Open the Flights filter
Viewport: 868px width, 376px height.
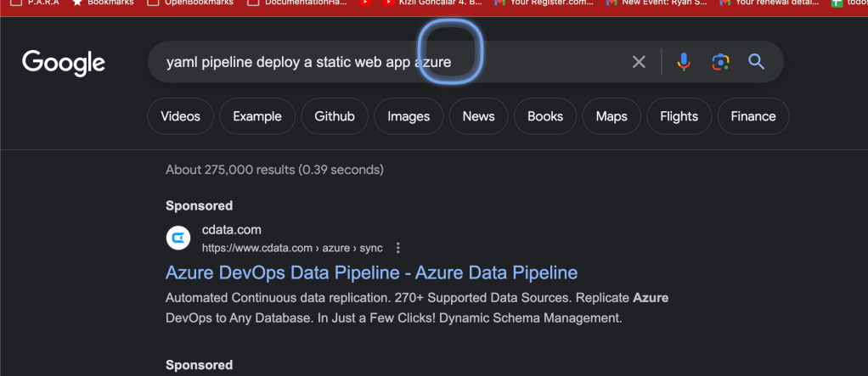679,116
